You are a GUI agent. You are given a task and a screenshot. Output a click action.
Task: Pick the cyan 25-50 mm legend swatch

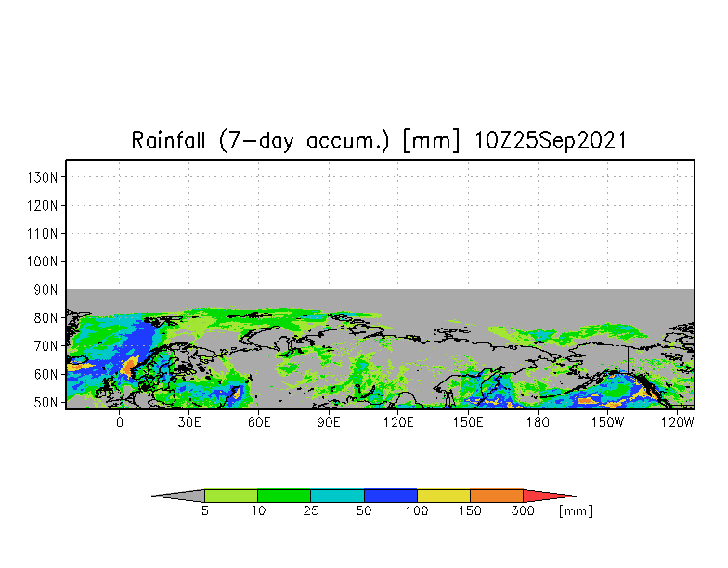click(338, 496)
